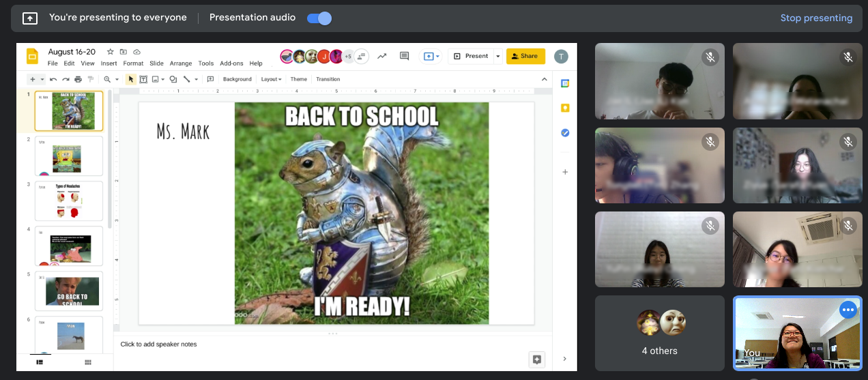Open the Edit menu
868x380 pixels.
[x=70, y=63]
